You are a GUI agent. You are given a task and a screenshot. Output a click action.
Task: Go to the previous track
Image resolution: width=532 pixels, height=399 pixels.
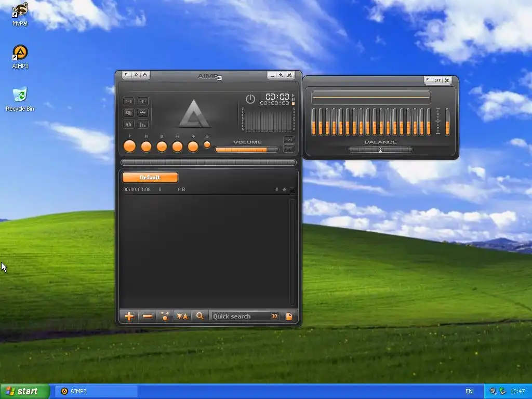point(177,147)
